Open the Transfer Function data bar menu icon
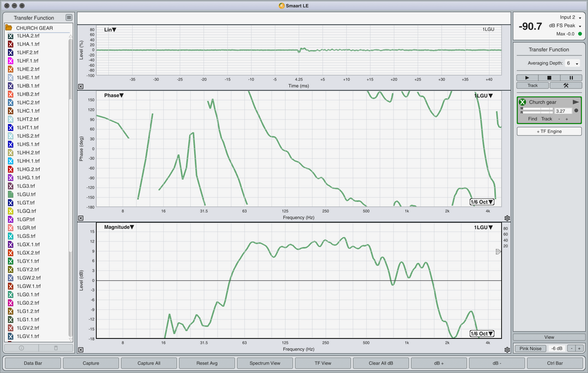Image resolution: width=588 pixels, height=373 pixels. click(x=69, y=18)
